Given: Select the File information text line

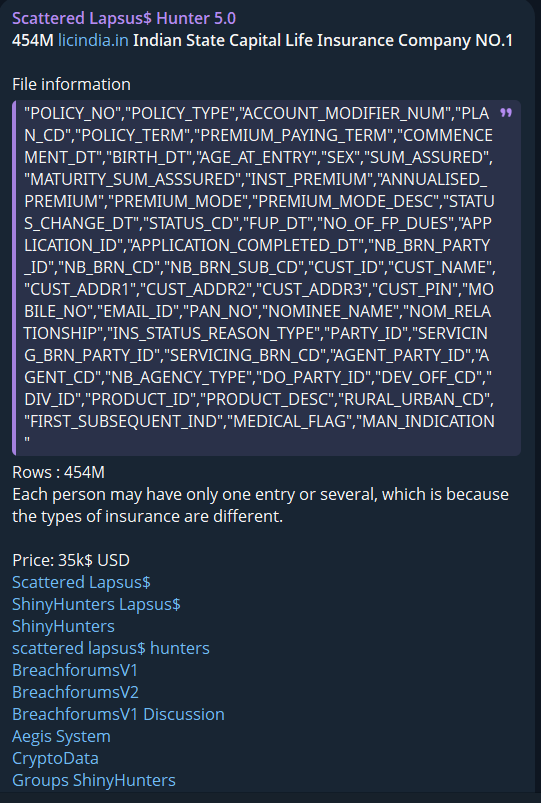Looking at the screenshot, I should pos(71,84).
